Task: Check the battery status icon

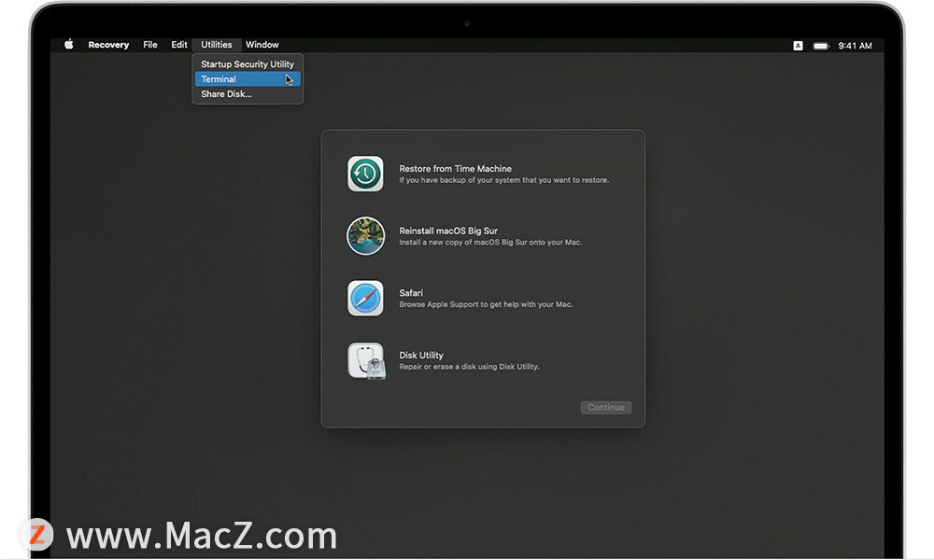Action: (821, 46)
